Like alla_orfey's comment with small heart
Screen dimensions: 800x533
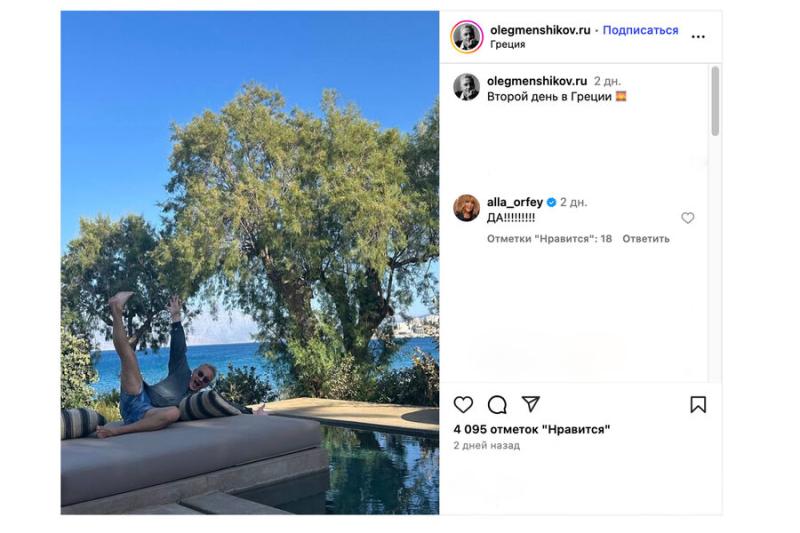688,218
